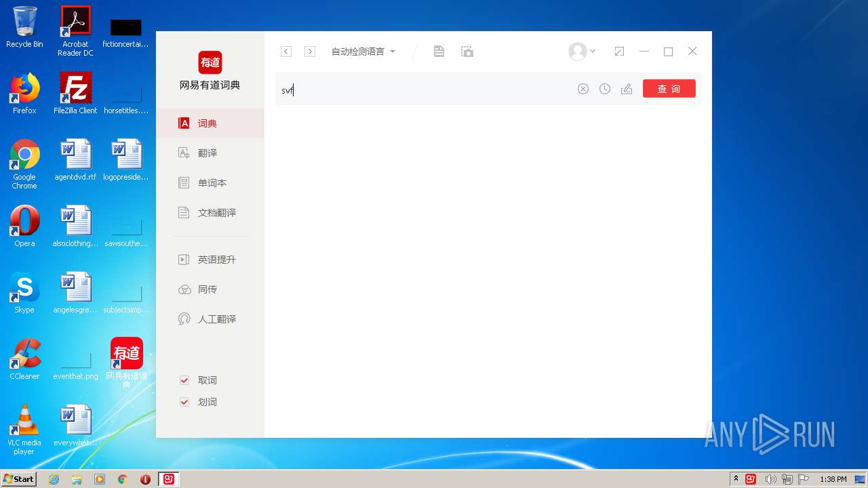The height and width of the screenshot is (488, 868).
Task: Select 词典 in the sidebar
Action: 210,123
